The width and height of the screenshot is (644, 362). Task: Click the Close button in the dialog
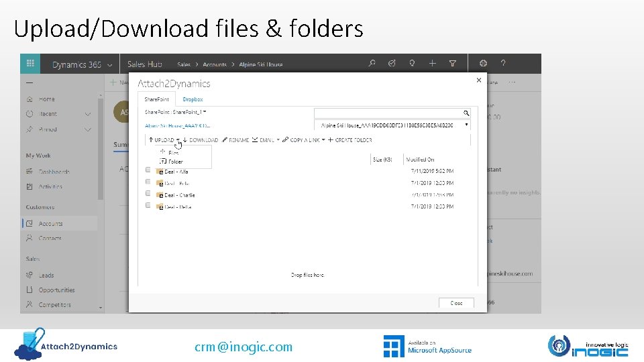point(456,303)
